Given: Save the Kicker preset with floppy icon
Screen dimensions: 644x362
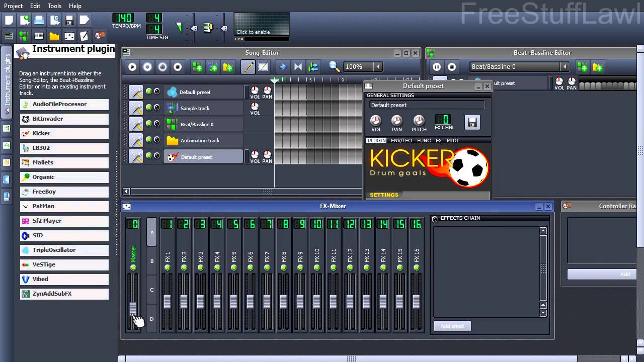Looking at the screenshot, I should point(472,122).
